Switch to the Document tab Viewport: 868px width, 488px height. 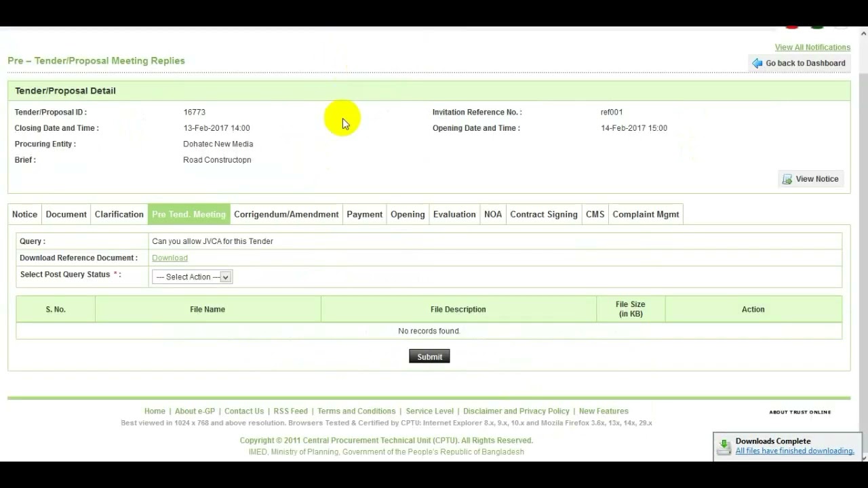pyautogui.click(x=66, y=214)
